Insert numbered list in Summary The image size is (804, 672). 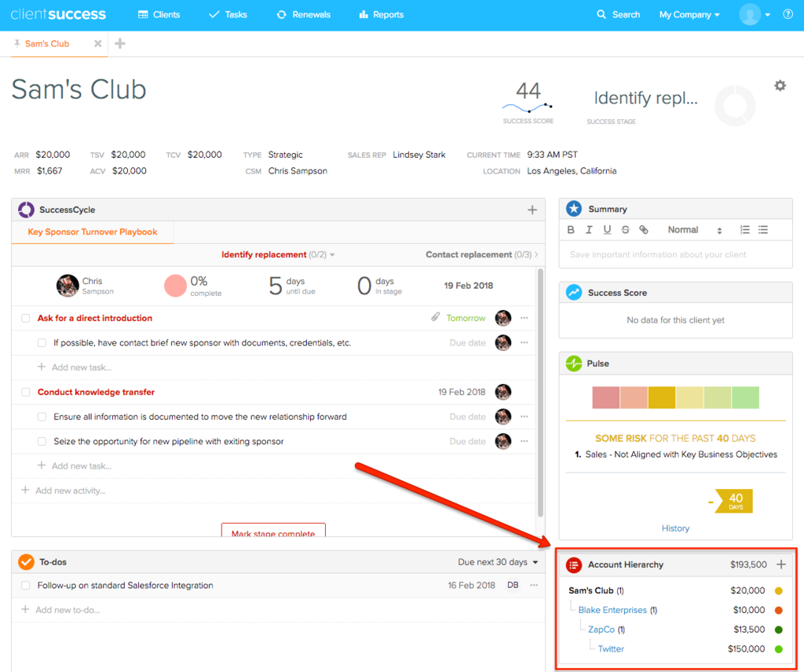point(745,230)
